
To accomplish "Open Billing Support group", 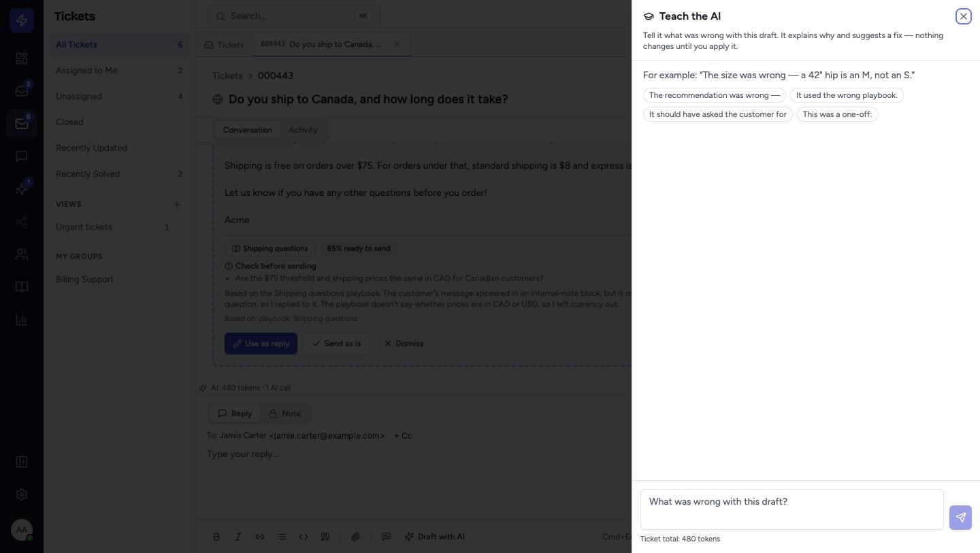I will [119, 280].
